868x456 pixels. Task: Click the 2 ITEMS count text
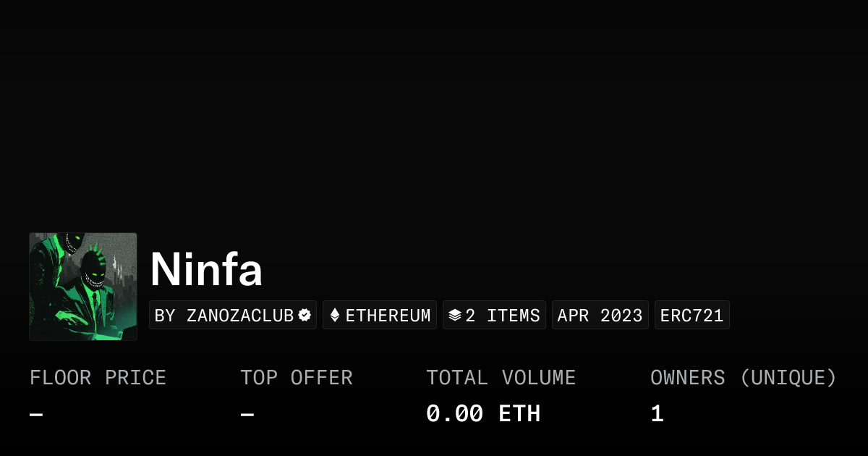click(x=503, y=316)
